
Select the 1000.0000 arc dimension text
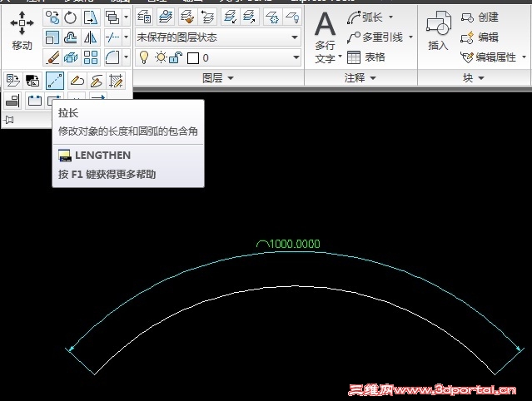coord(288,244)
